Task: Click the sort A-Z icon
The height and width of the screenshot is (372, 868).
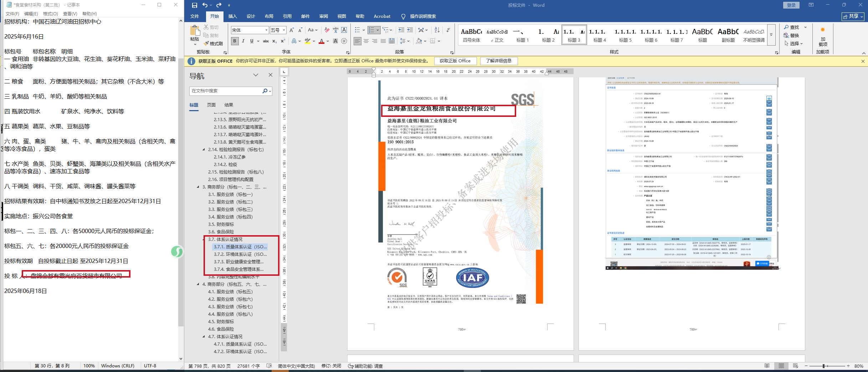Action: (x=437, y=30)
